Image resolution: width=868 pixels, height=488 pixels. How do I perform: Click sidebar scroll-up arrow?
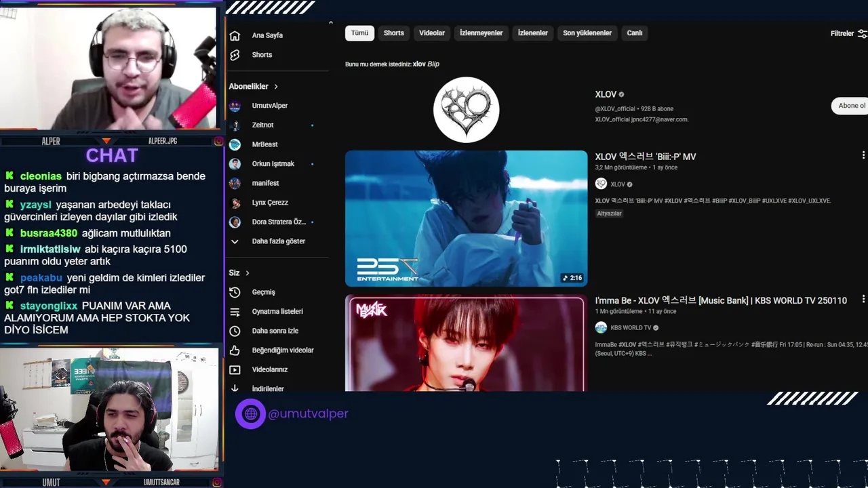coord(330,23)
